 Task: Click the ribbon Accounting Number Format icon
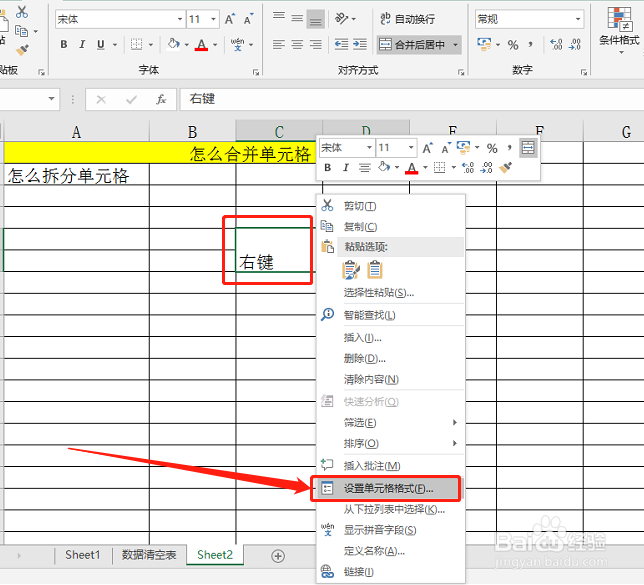[x=484, y=44]
